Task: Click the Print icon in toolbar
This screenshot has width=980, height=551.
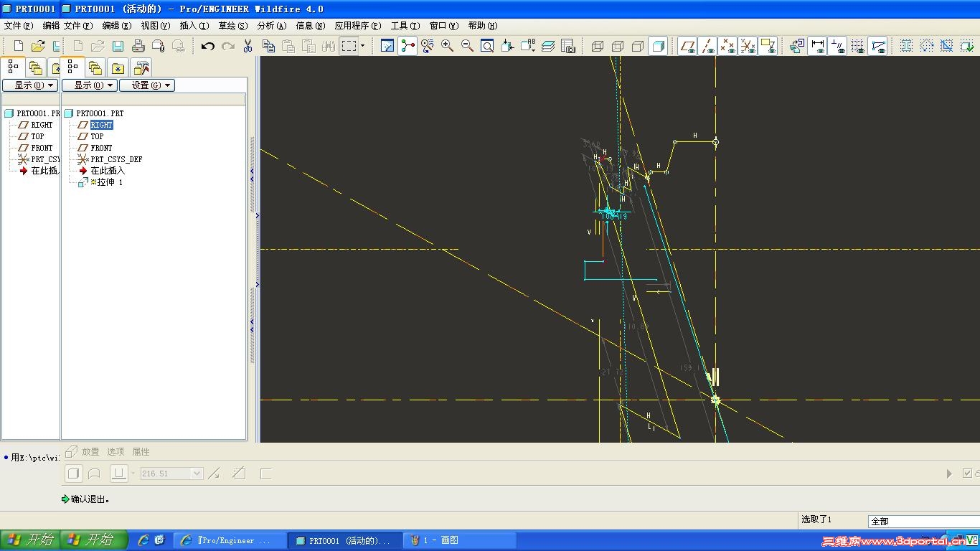Action: click(x=138, y=47)
